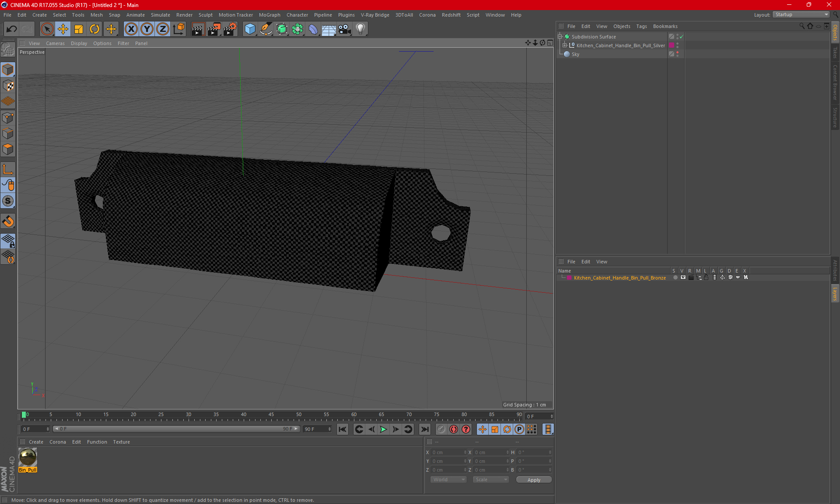Switch to Polygons mode icon

[x=8, y=149]
